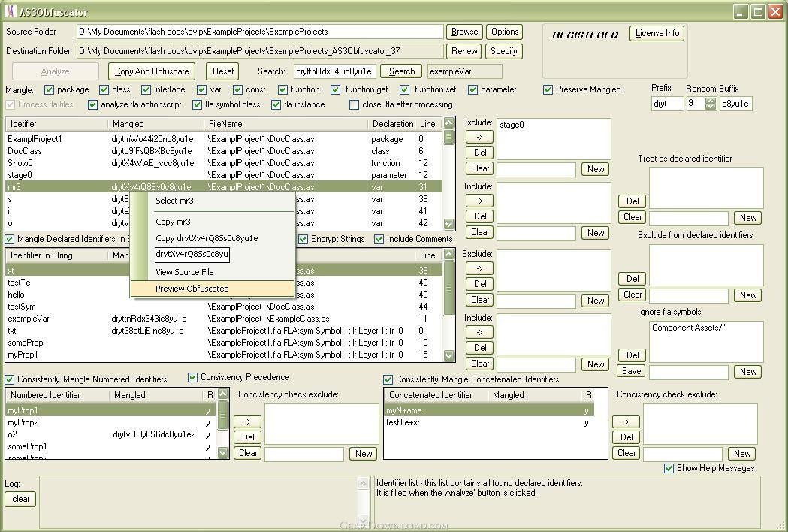Image resolution: width=788 pixels, height=532 pixels.
Task: Click the Prefix input field
Action: point(667,104)
